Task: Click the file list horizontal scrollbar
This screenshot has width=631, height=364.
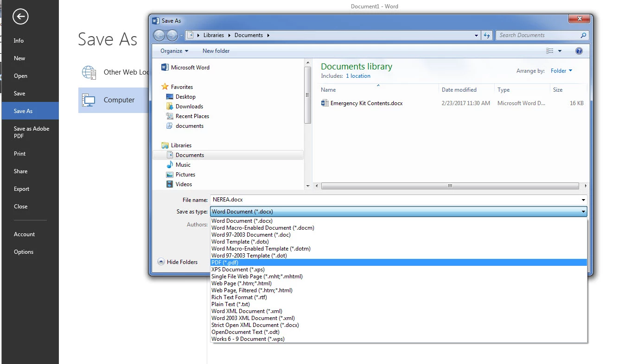Action: [450, 186]
